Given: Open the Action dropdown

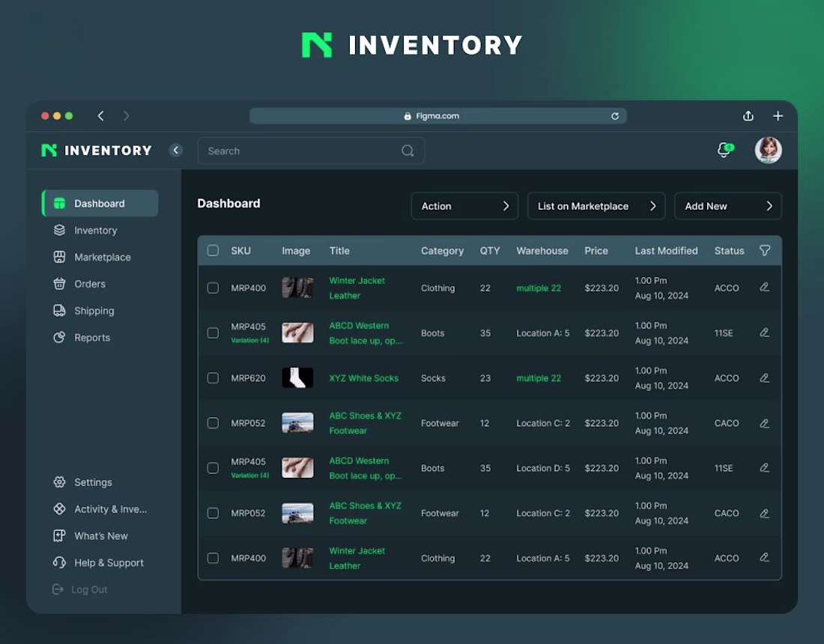Looking at the screenshot, I should pos(464,206).
